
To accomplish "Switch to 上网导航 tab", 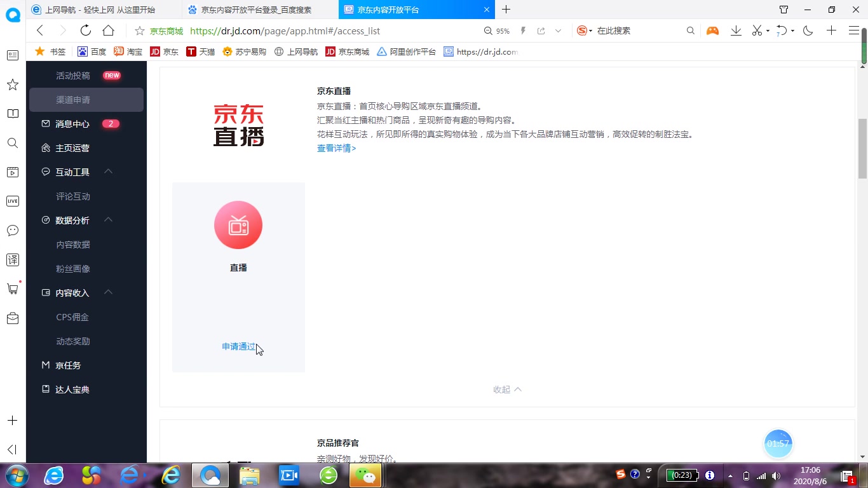I will 104,10.
